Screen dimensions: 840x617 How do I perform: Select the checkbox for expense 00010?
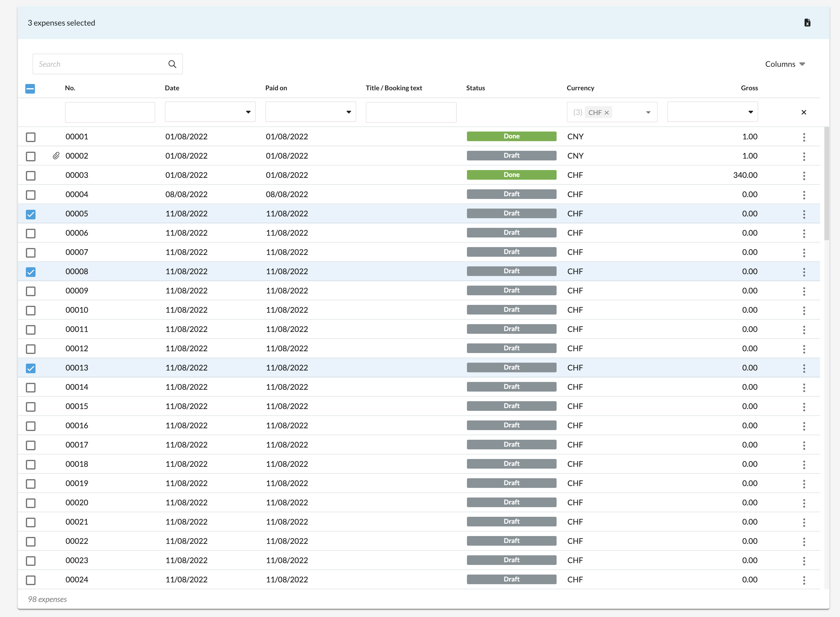click(31, 310)
